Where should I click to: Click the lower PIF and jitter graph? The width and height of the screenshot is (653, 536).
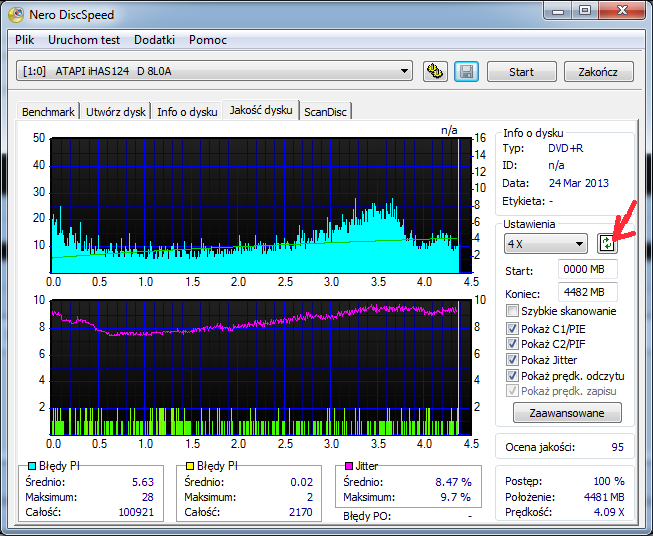tap(261, 367)
